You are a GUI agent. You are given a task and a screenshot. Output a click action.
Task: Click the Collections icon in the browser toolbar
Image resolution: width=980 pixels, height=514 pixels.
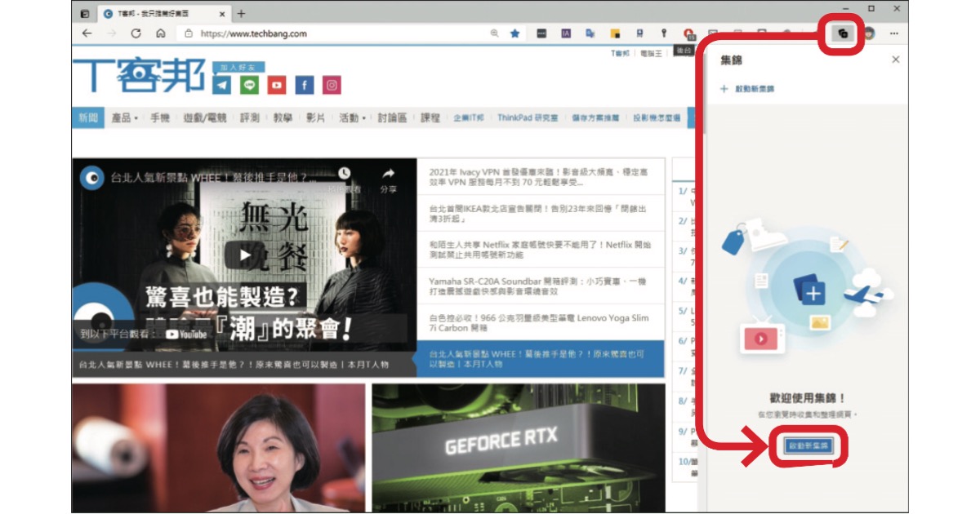point(842,33)
